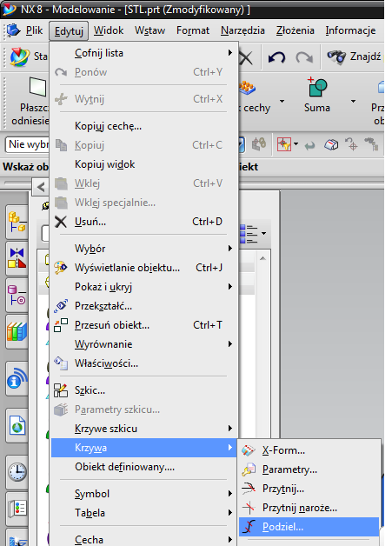Choose Przekształć... menu entry
Viewport: 392px width, 546px height.
144,306
